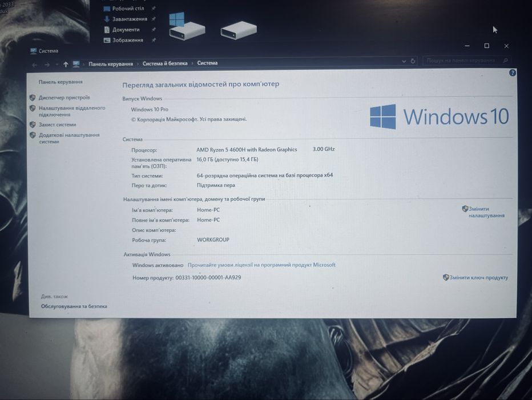
Task: Open Робочий стіл in the Explorer window behind
Action: pyautogui.click(x=128, y=9)
